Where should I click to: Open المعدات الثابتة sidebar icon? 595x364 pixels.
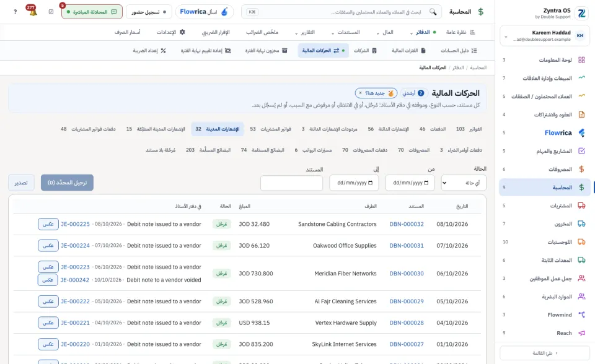point(581,260)
